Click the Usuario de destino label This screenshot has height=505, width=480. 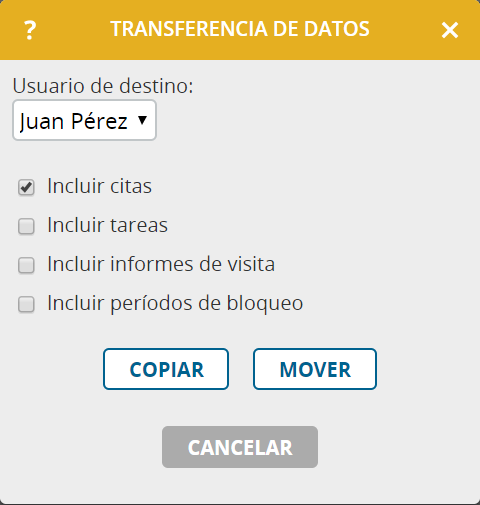point(103,86)
